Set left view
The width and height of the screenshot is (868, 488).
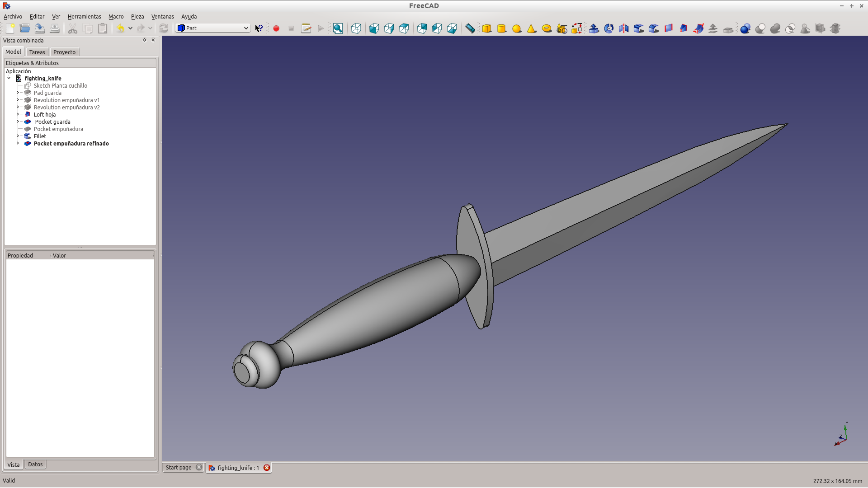tap(452, 28)
